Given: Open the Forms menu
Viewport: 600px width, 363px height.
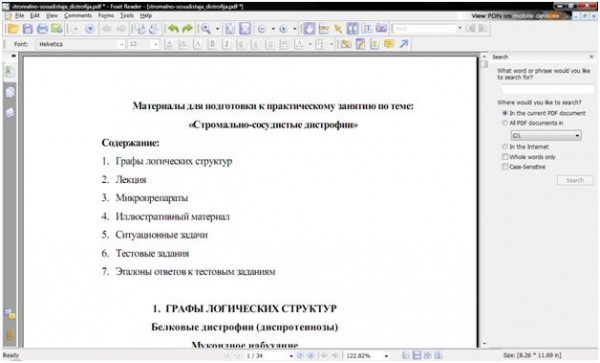Looking at the screenshot, I should pos(106,16).
